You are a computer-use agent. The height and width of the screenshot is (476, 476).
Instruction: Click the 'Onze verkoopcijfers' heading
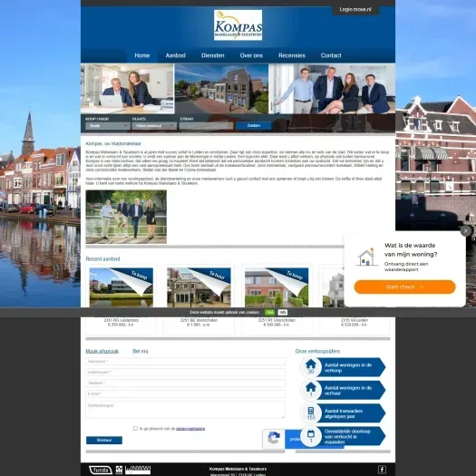(317, 351)
